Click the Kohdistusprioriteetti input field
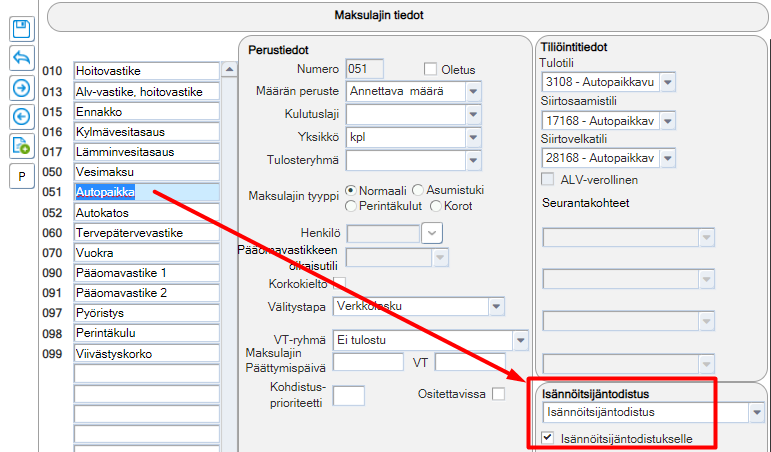 (x=349, y=395)
